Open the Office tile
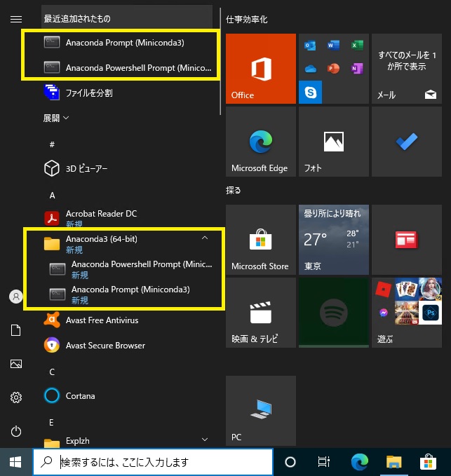Screen dimensions: 451x476 [x=261, y=69]
